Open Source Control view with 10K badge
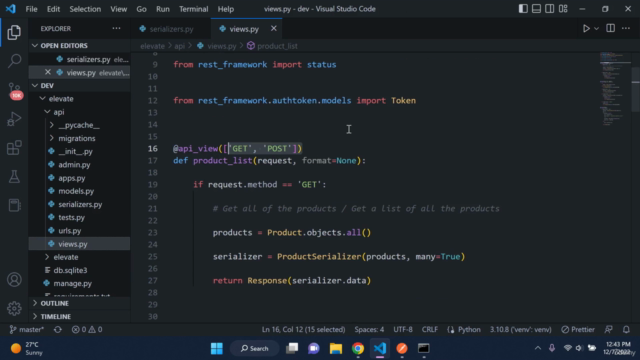The image size is (640, 360). 15,90
